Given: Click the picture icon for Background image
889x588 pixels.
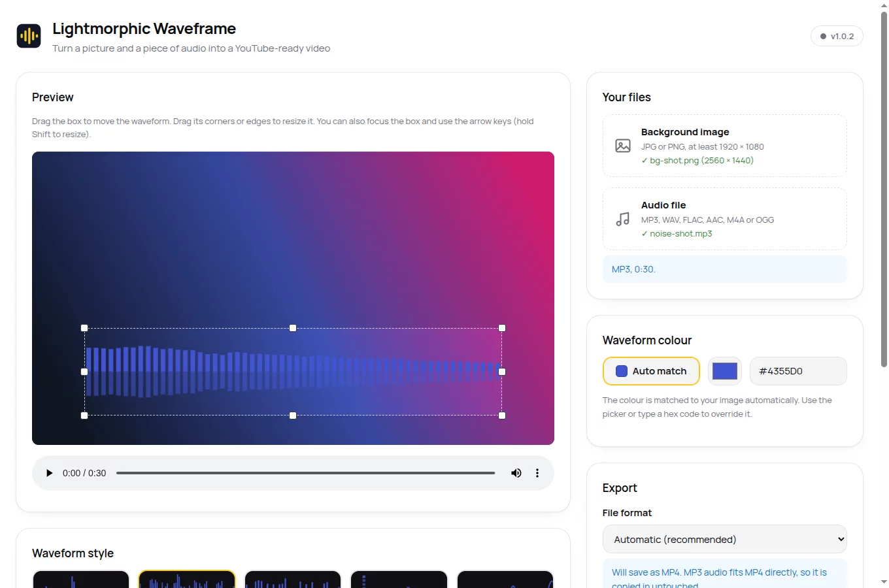Looking at the screenshot, I should coord(623,146).
